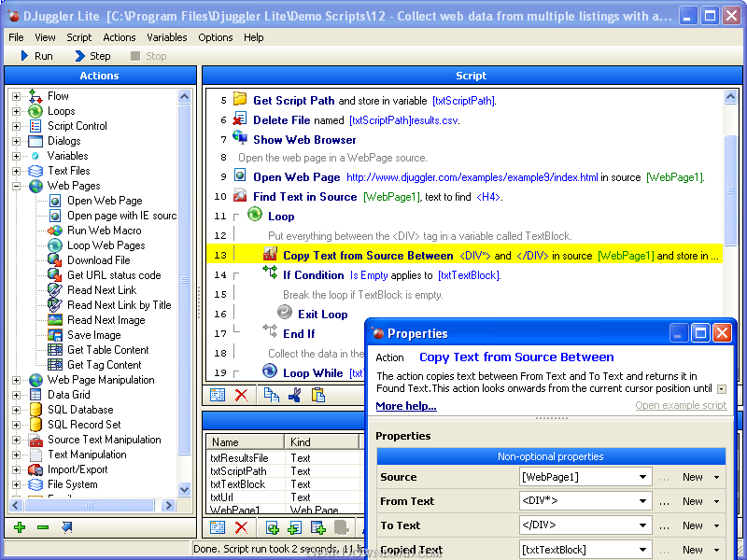Open the Source dropdown showing [WebPage1]
The height and width of the screenshot is (560, 747).
pos(643,477)
